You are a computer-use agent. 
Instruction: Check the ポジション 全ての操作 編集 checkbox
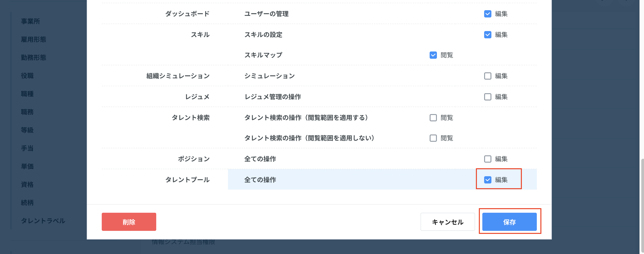[x=488, y=159]
